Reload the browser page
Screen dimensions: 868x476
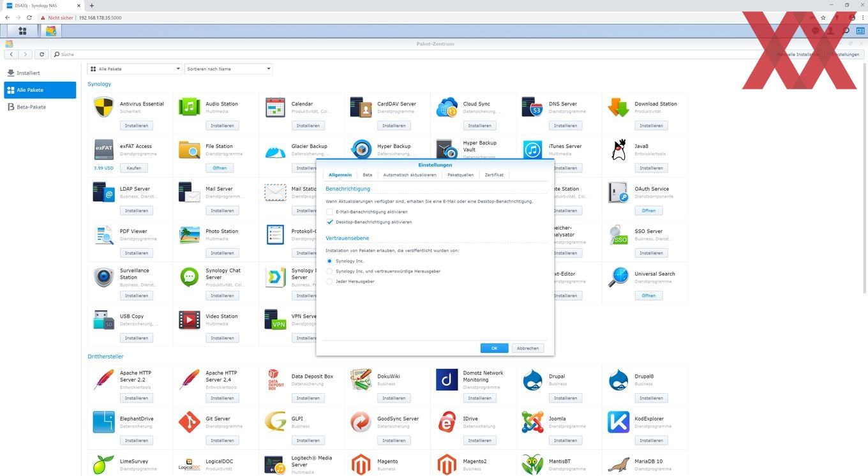point(29,18)
